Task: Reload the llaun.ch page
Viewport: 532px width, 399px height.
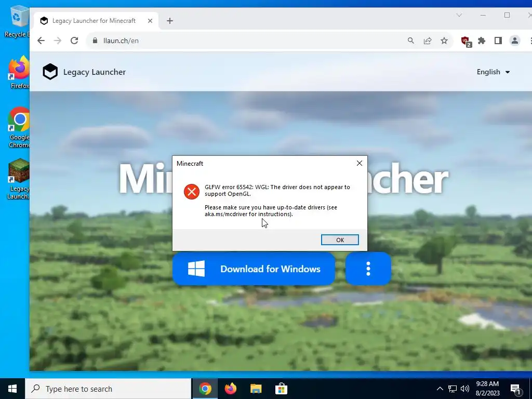Action: coord(74,41)
